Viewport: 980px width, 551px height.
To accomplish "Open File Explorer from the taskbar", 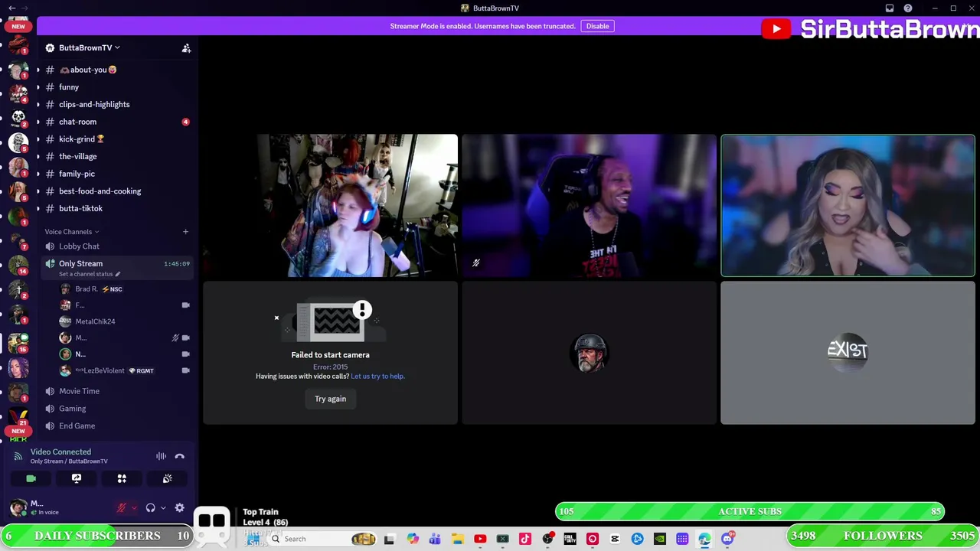I will coord(458,539).
